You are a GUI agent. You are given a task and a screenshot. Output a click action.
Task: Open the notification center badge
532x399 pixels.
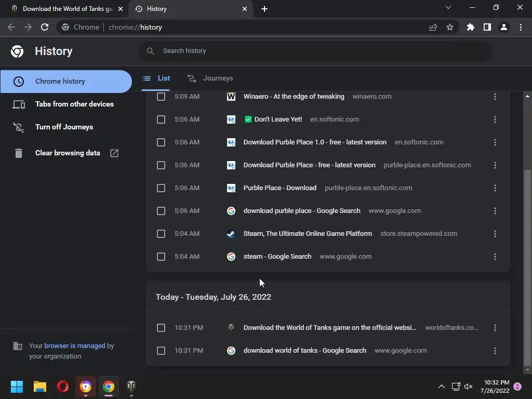(517, 387)
